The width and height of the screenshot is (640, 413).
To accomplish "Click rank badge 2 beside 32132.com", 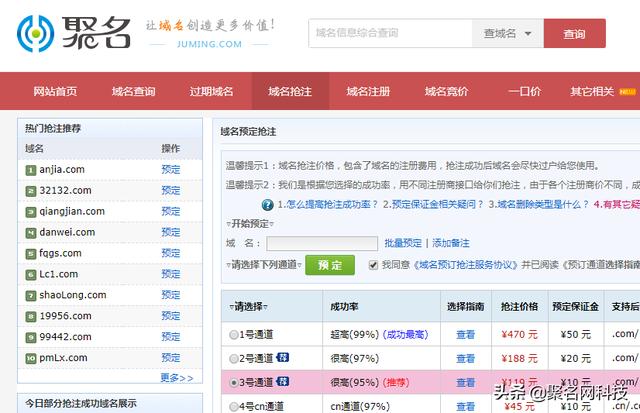I will click(31, 191).
